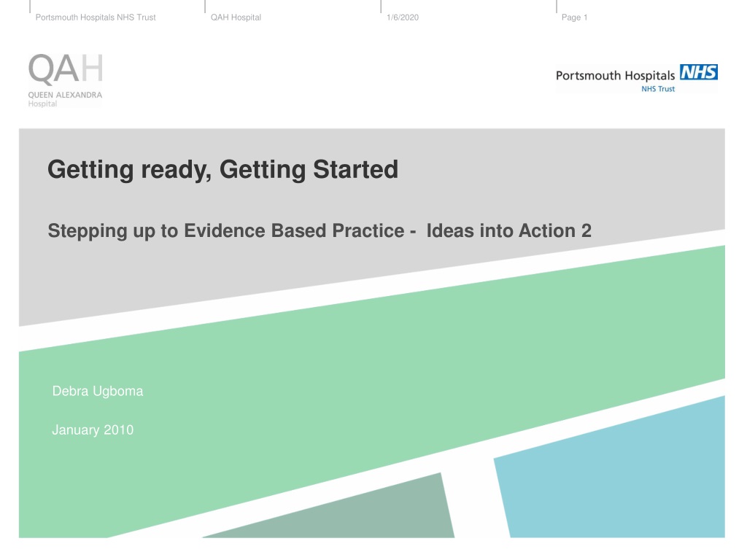
Task: Click the author name Debra Ugboma
Action: (98, 391)
